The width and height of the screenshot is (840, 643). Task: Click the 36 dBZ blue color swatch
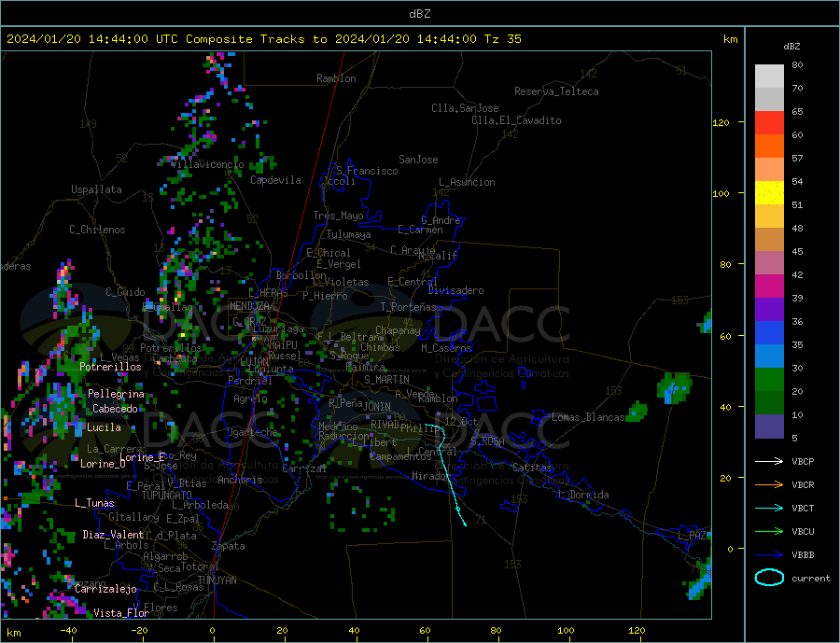[769, 333]
